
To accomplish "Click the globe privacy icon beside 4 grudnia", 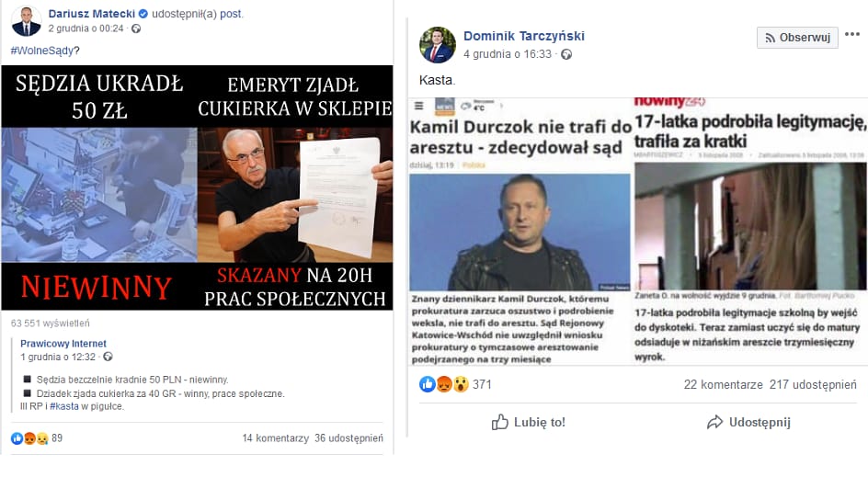I will (566, 54).
